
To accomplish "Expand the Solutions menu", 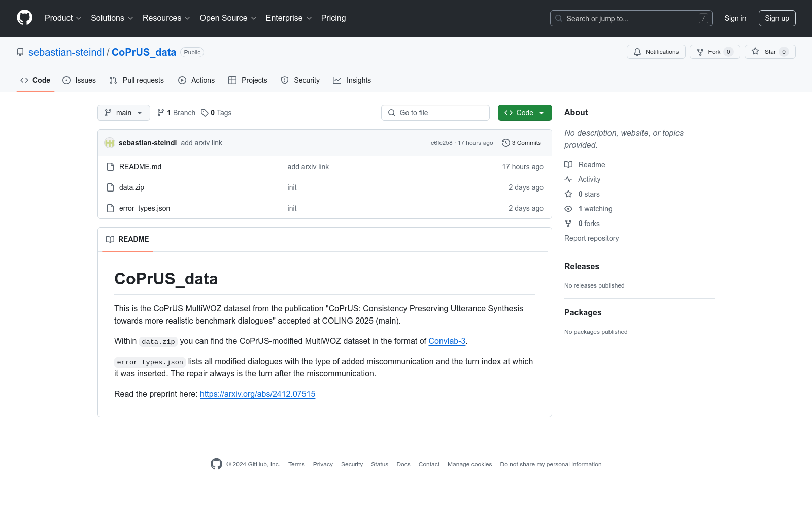I will [x=112, y=18].
